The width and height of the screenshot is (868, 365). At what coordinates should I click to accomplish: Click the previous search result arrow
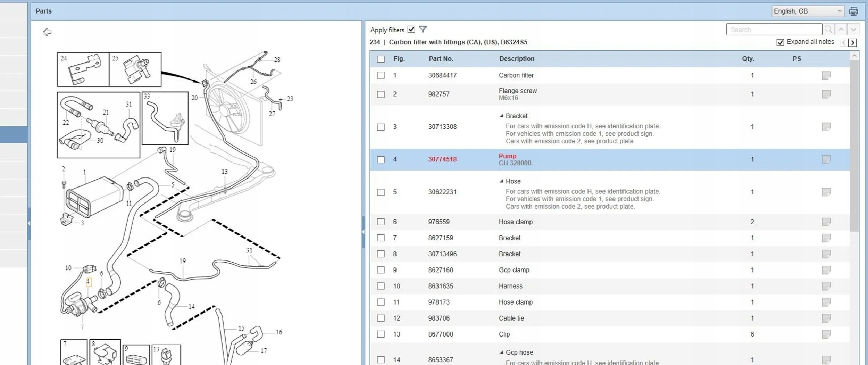[841, 30]
